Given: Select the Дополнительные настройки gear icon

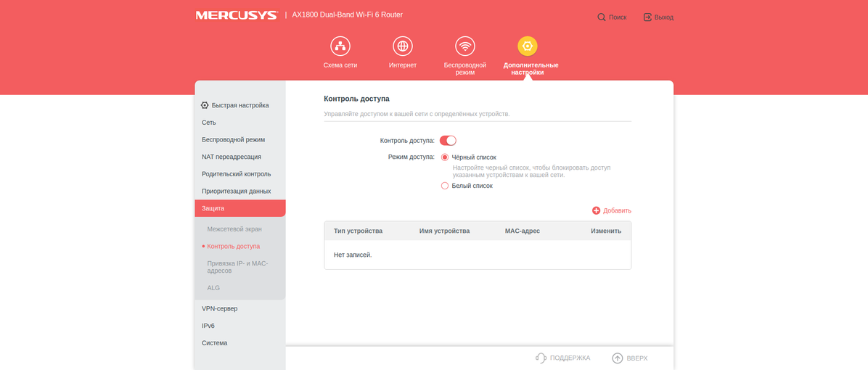Looking at the screenshot, I should point(528,46).
